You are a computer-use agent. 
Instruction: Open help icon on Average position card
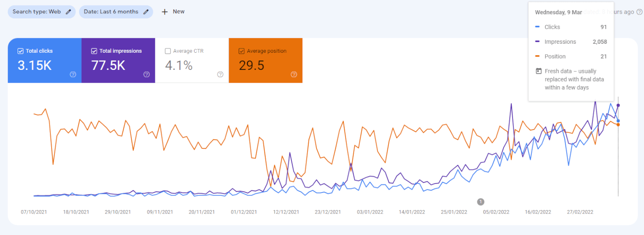[294, 74]
